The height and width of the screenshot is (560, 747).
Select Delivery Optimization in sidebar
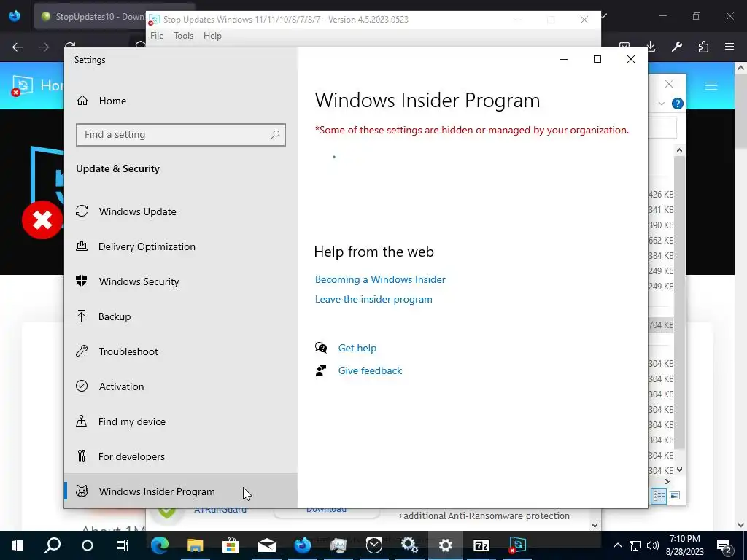(x=147, y=246)
